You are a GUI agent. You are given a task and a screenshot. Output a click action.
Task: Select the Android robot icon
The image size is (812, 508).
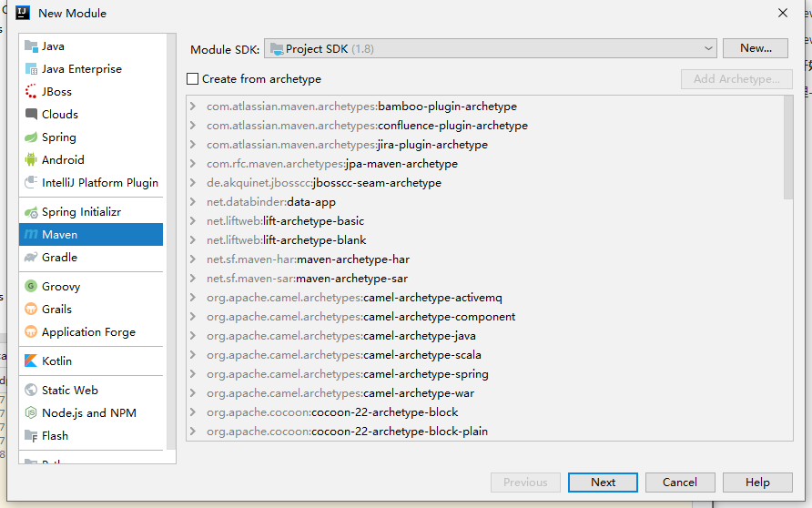pyautogui.click(x=31, y=160)
